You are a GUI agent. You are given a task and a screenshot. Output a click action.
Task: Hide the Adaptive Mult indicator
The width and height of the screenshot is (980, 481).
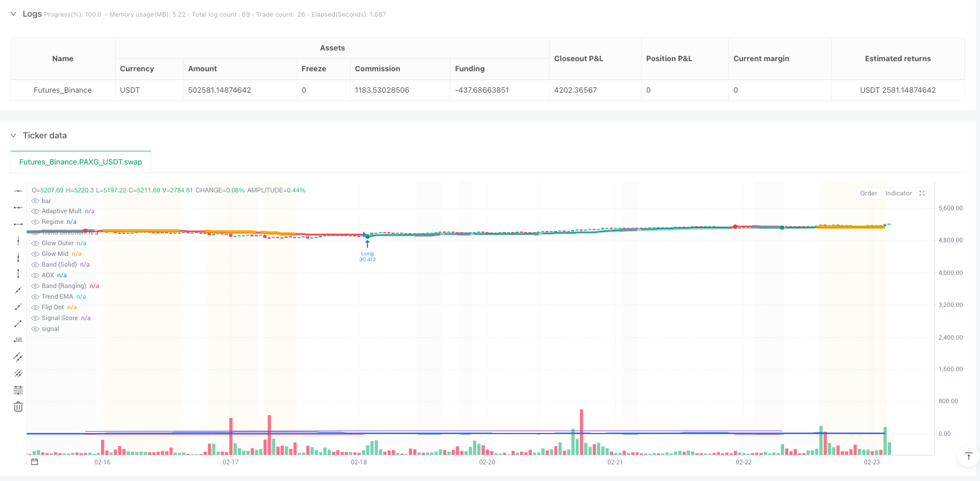36,211
